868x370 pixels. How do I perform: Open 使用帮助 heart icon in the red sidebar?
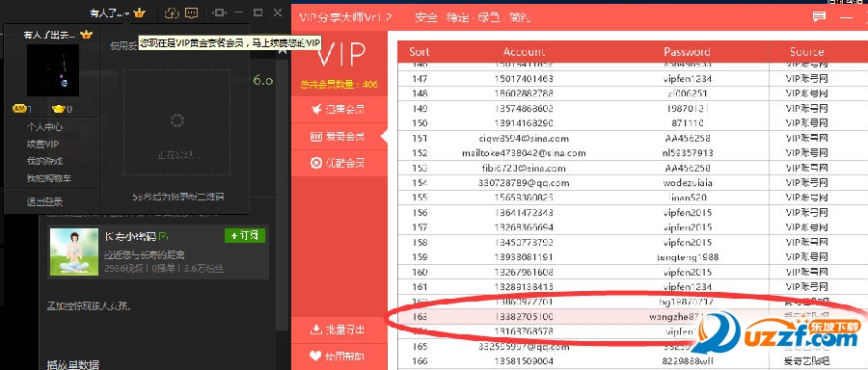coord(316,357)
